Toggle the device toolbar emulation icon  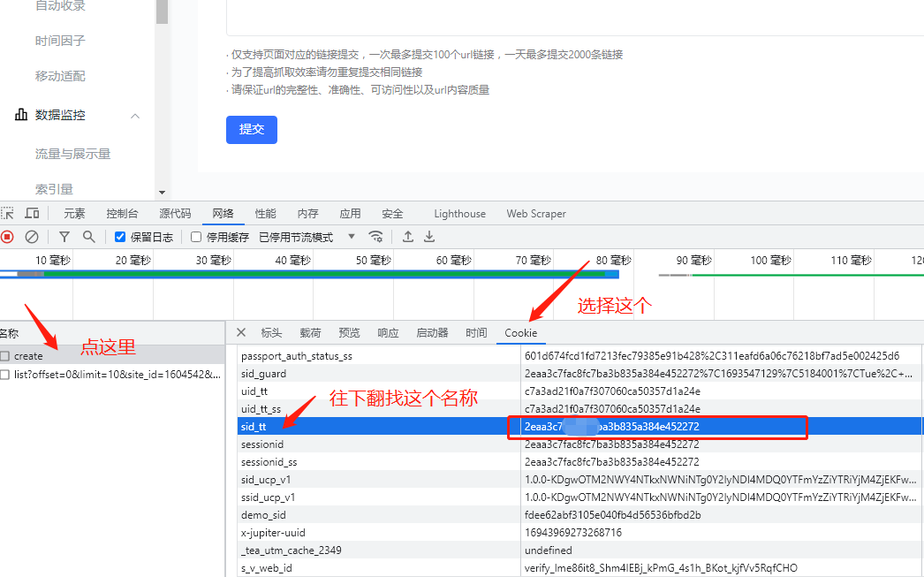click(33, 213)
